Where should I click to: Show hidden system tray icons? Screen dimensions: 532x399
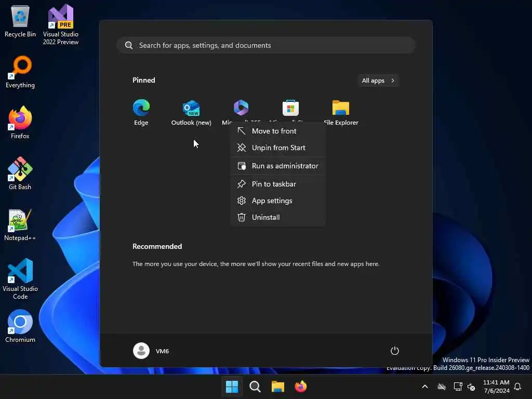point(425,387)
